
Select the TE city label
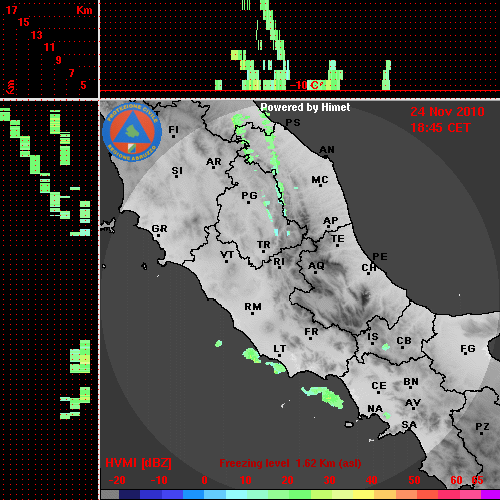point(338,239)
